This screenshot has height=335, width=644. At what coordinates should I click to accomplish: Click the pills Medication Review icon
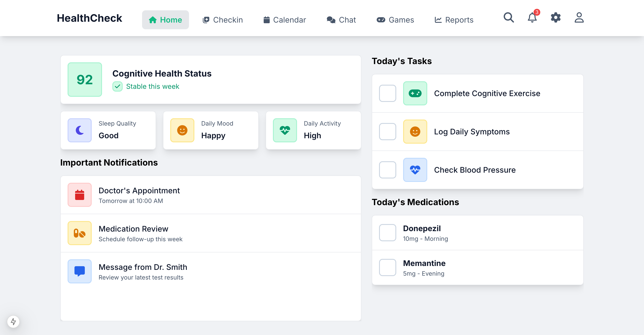[79, 233]
